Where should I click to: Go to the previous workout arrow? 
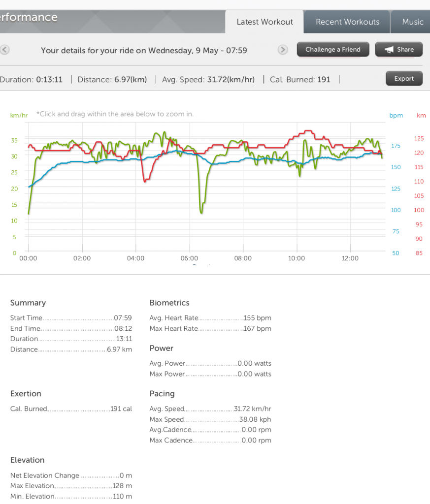(5, 50)
